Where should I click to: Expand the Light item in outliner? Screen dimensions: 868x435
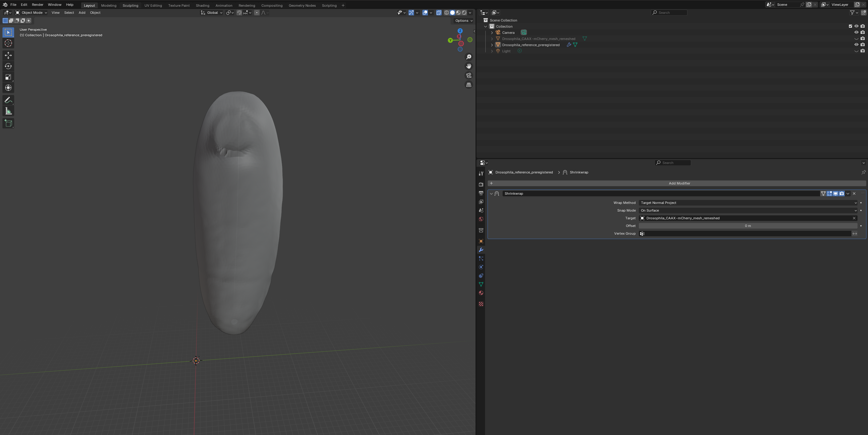pos(492,51)
